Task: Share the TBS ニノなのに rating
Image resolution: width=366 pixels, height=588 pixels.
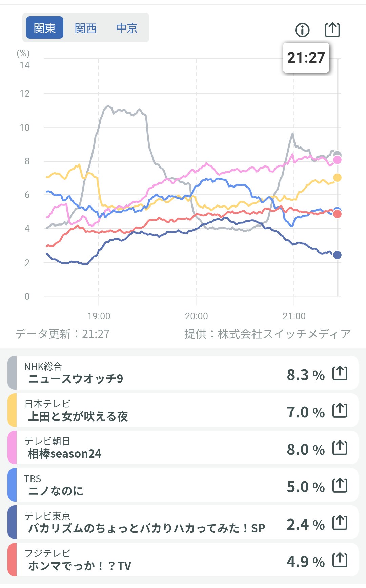Action: tap(340, 485)
